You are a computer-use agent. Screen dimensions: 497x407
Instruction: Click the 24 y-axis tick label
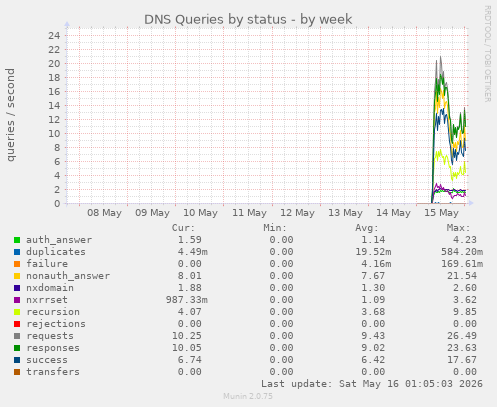pos(54,35)
